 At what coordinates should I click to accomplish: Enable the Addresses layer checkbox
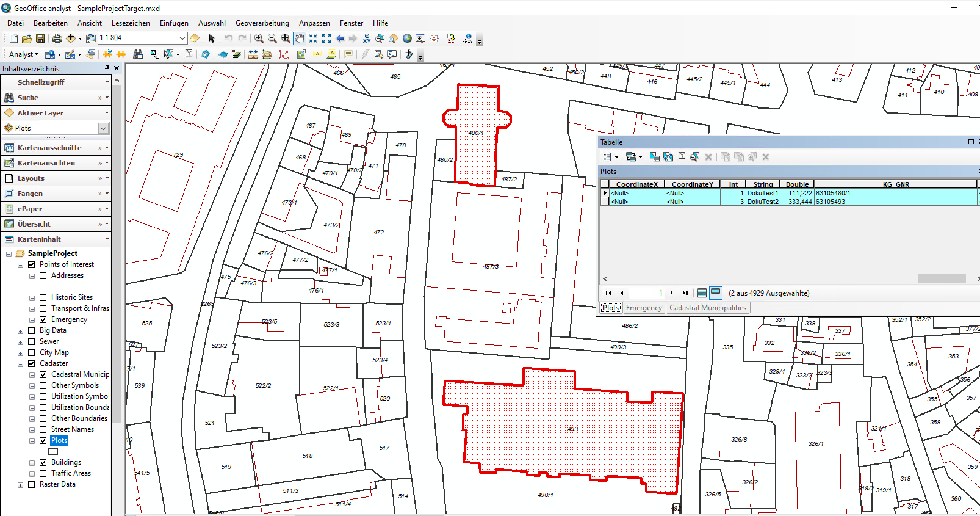click(x=43, y=276)
